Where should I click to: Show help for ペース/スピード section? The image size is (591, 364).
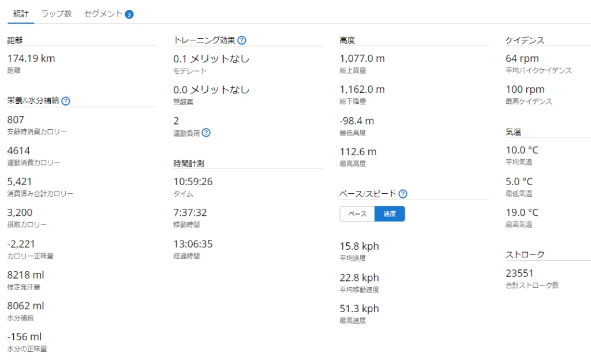[403, 194]
